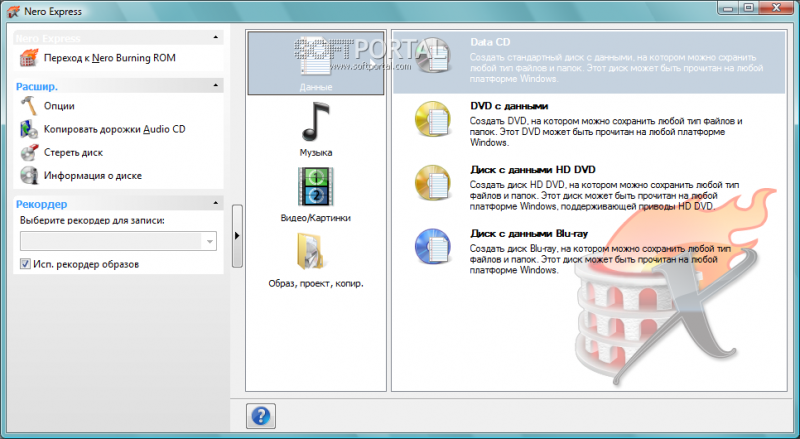Open Переход к Nero Burning ROM link
This screenshot has height=439, width=800.
110,58
